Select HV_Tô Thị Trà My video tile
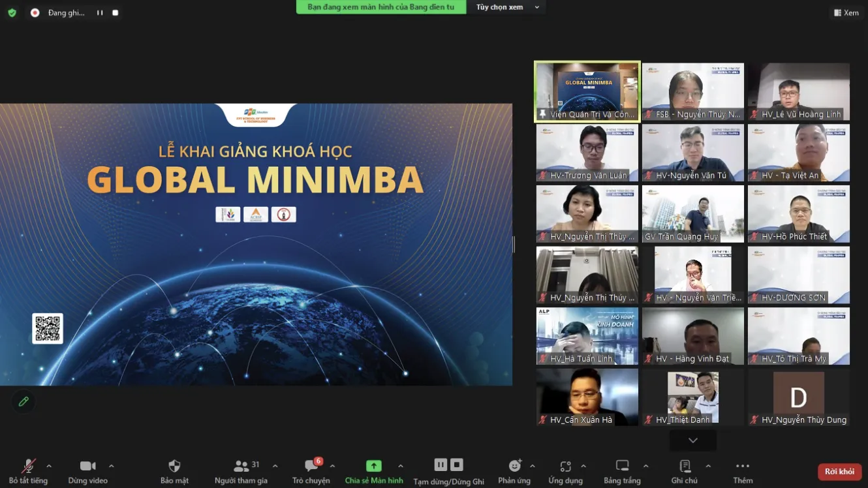Viewport: 868px width, 488px height. click(799, 337)
